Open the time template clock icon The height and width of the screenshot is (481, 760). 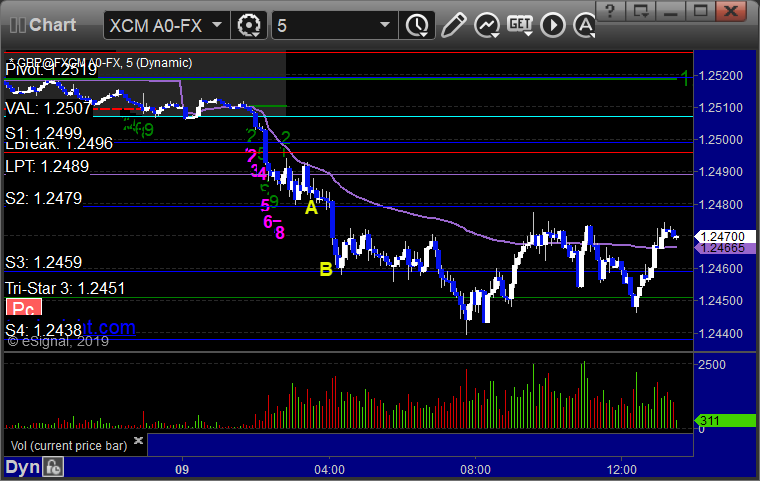coord(416,25)
